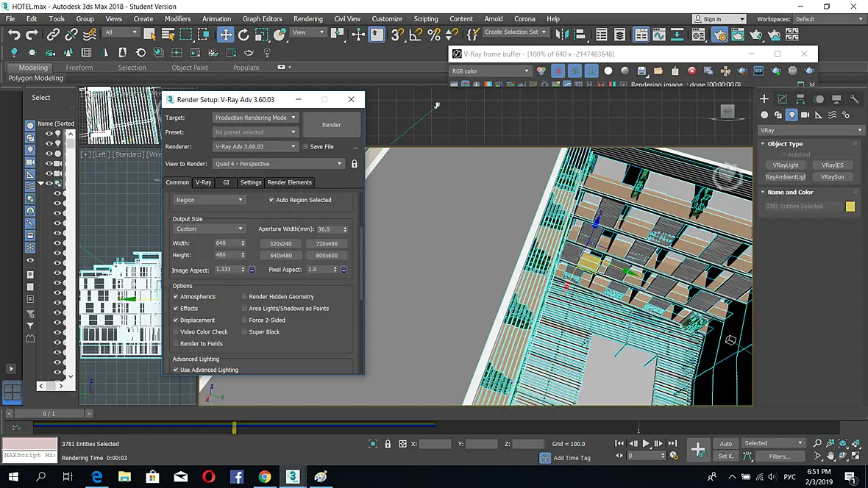Open the Region area dropdown
Image resolution: width=868 pixels, height=488 pixels.
coord(209,200)
